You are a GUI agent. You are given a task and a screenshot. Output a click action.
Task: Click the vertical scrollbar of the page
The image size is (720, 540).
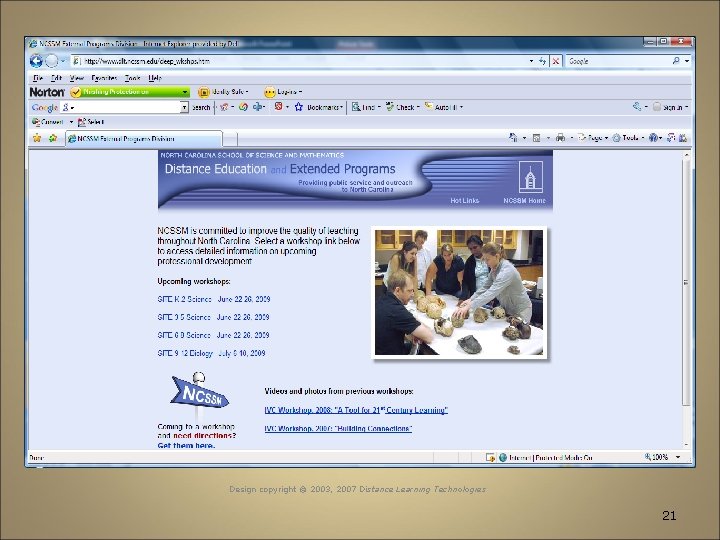[686, 283]
